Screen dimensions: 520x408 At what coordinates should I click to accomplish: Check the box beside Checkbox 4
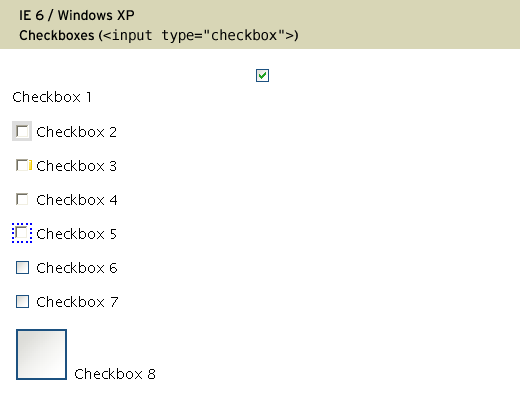coord(22,199)
